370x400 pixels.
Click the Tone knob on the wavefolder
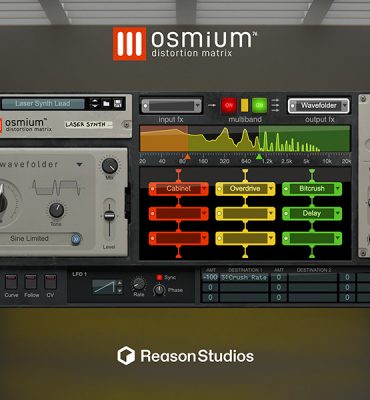[56, 210]
